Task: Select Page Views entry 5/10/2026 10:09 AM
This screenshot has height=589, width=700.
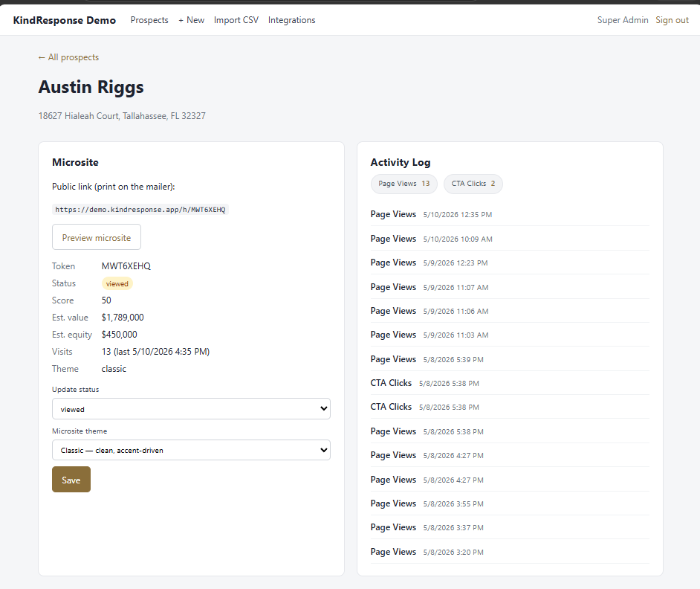Action: pos(509,239)
